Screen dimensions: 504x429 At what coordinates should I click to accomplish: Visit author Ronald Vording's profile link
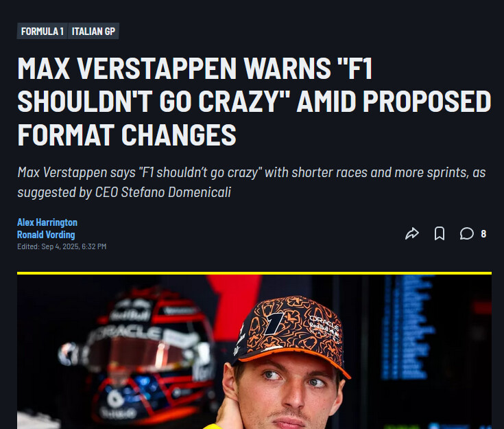[46, 235]
